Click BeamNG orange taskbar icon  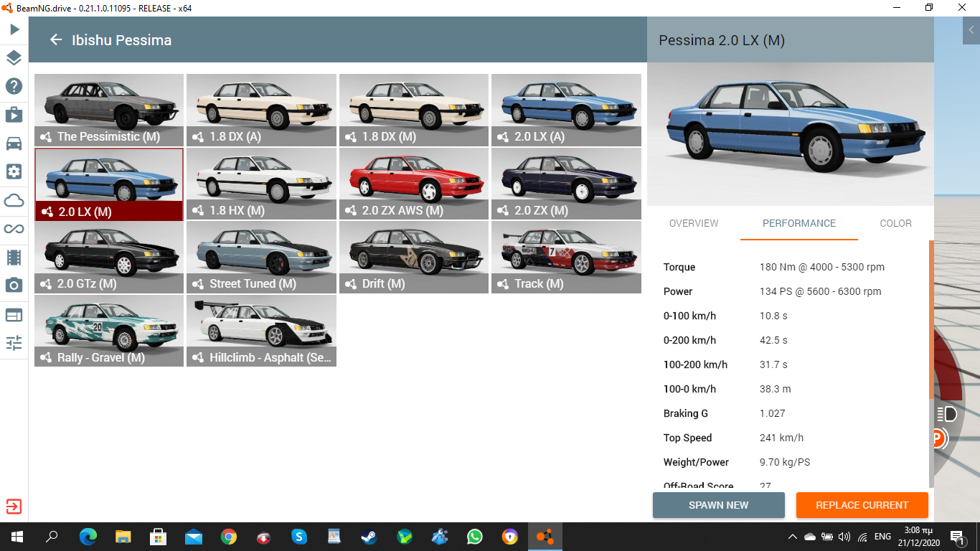pyautogui.click(x=545, y=536)
